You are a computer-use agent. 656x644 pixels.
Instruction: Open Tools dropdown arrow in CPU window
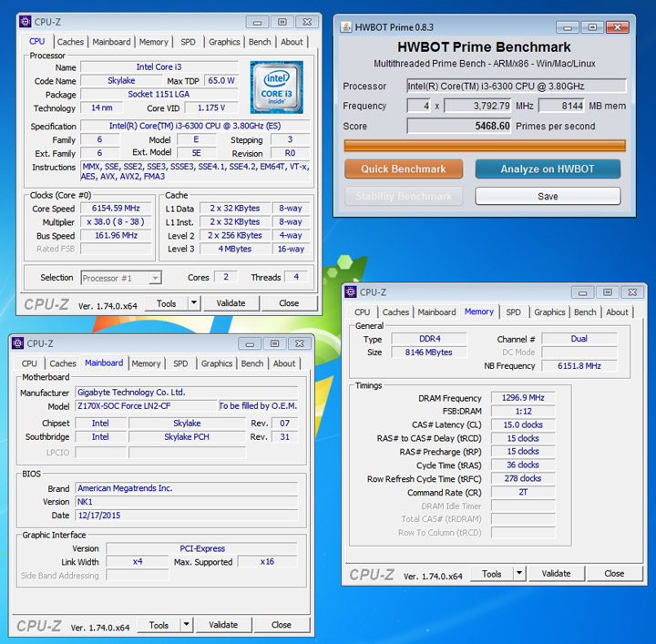point(194,302)
